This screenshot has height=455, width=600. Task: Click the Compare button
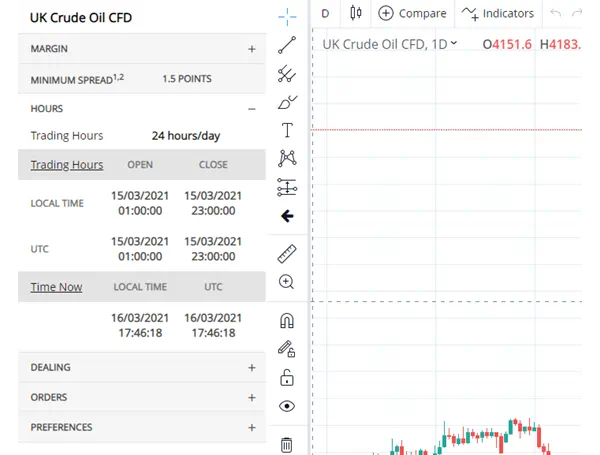coord(412,13)
